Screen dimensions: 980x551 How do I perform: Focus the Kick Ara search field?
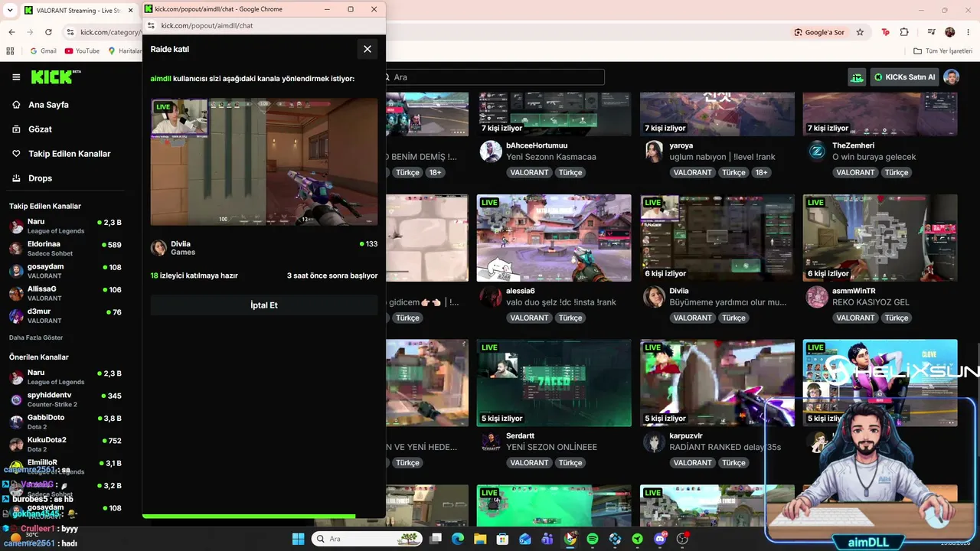tap(495, 77)
